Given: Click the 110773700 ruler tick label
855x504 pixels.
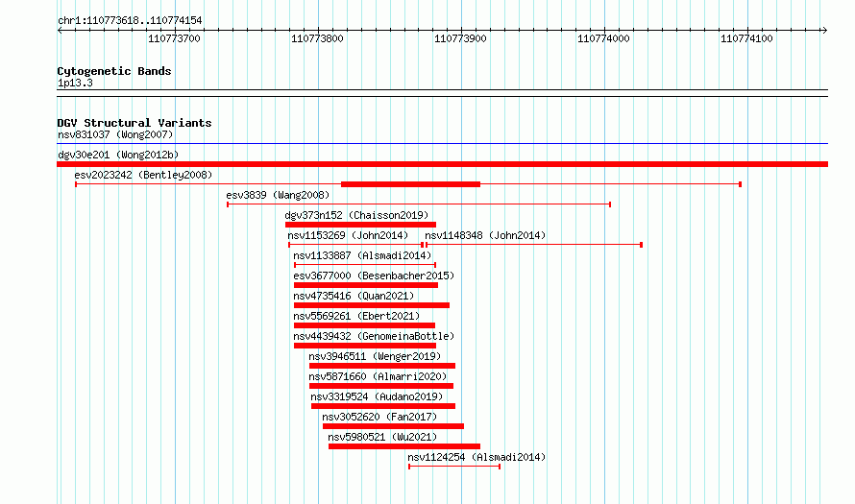Looking at the screenshot, I should tap(174, 38).
